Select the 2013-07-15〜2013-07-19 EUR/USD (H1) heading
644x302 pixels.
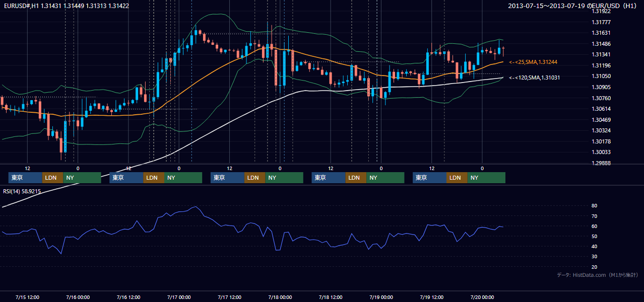tap(573, 6)
